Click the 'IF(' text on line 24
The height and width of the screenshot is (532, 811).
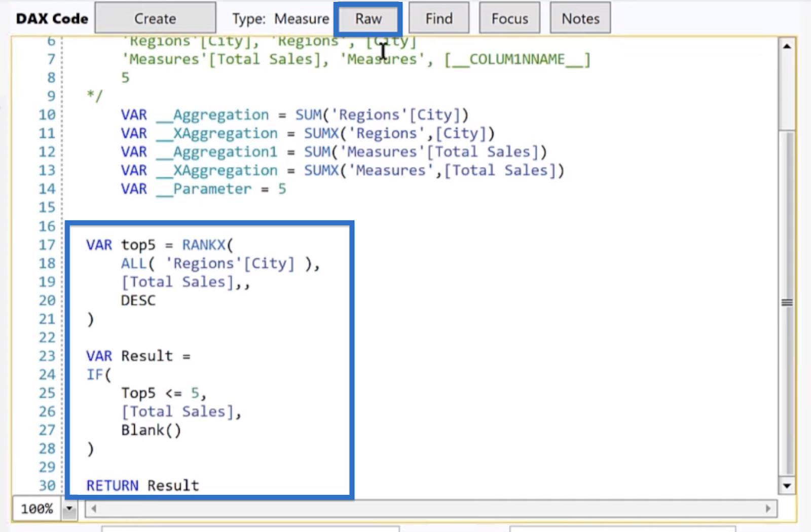pos(98,374)
